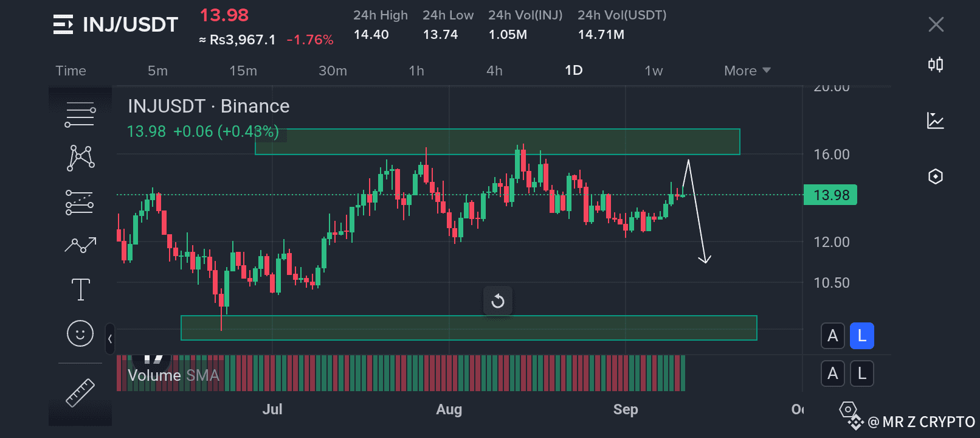The height and width of the screenshot is (438, 980).
Task: Toggle auto scale A on price pane
Action: [833, 336]
